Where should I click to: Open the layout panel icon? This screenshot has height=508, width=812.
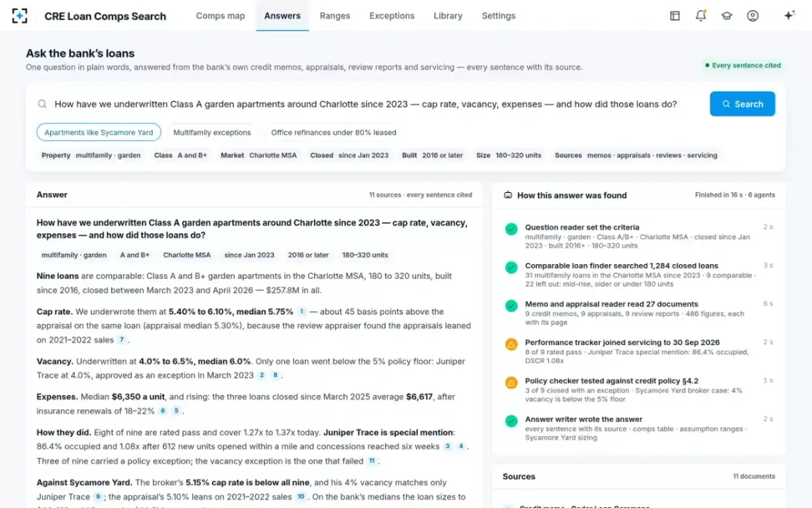[675, 16]
